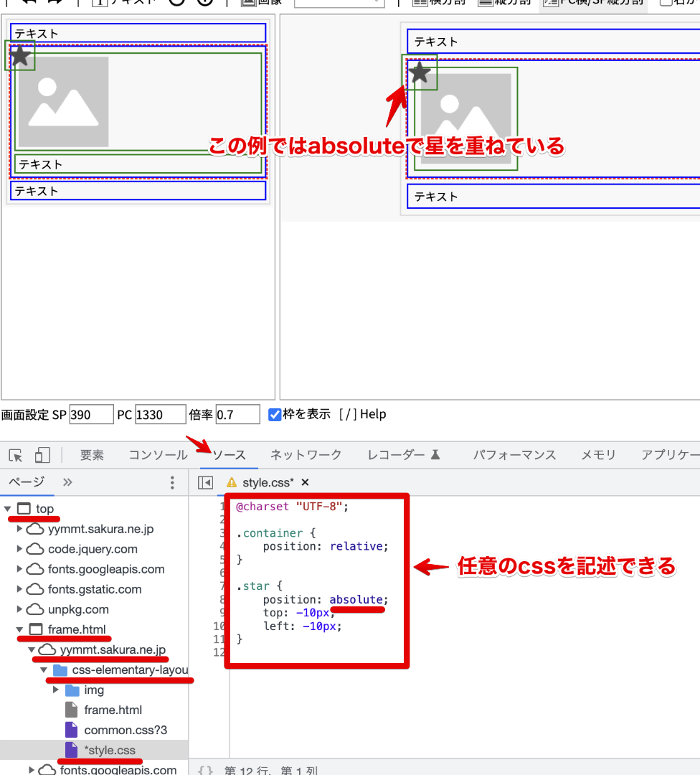Click the warning icon on style.css tab

(231, 482)
